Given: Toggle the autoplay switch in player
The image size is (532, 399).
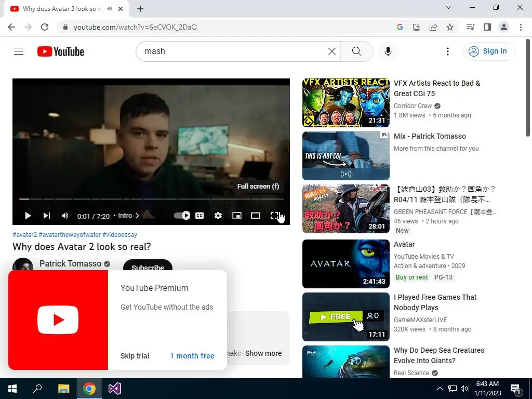Looking at the screenshot, I should pyautogui.click(x=182, y=216).
